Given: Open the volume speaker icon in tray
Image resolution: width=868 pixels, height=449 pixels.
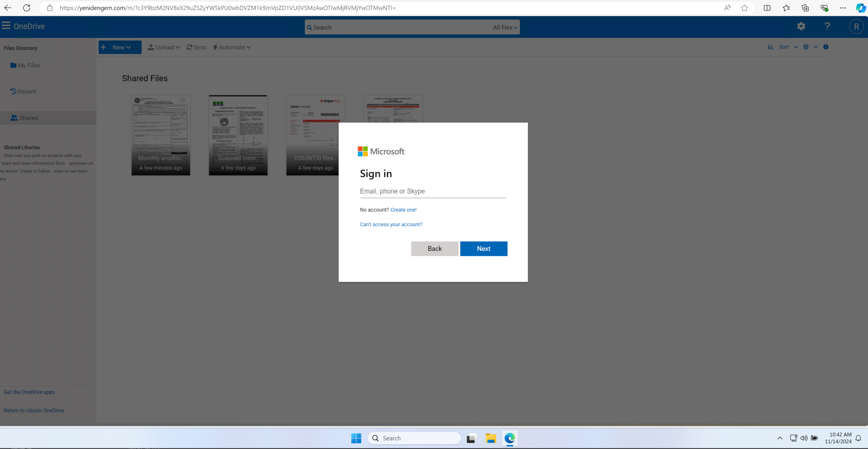Looking at the screenshot, I should pyautogui.click(x=804, y=438).
